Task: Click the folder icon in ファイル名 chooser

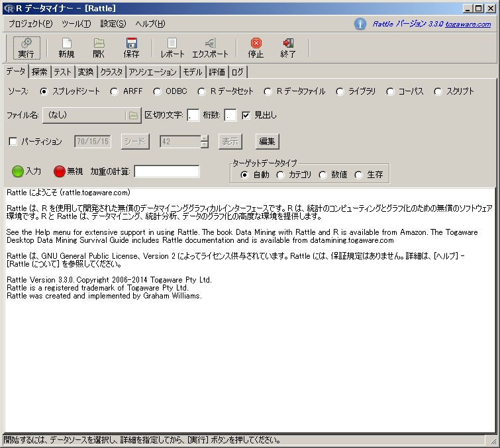Action: click(133, 115)
